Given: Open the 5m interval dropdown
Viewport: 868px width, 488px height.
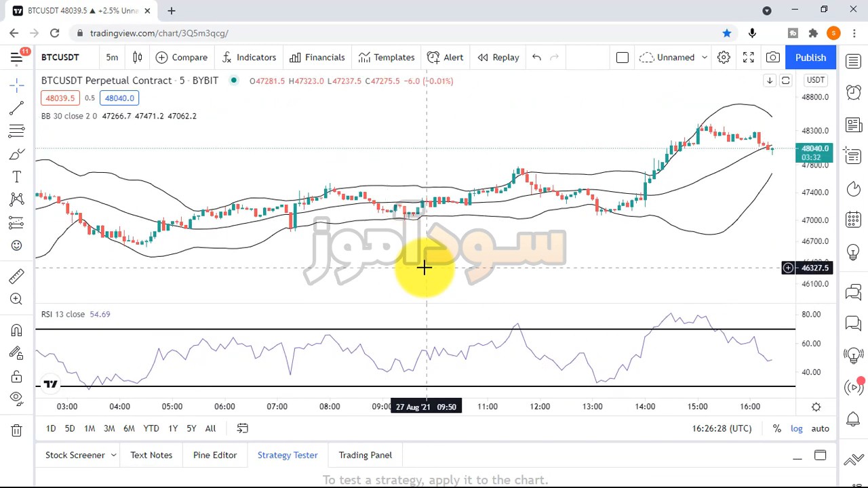Looking at the screenshot, I should (x=112, y=58).
